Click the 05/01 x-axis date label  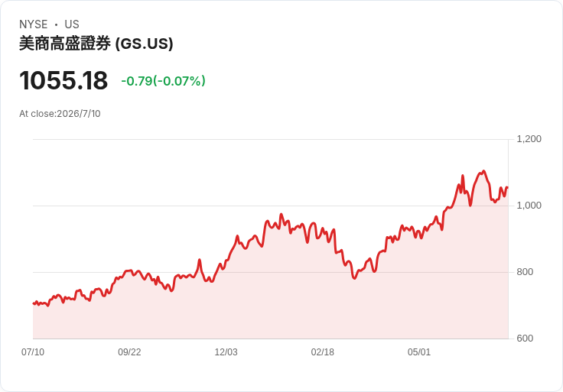tap(419, 352)
